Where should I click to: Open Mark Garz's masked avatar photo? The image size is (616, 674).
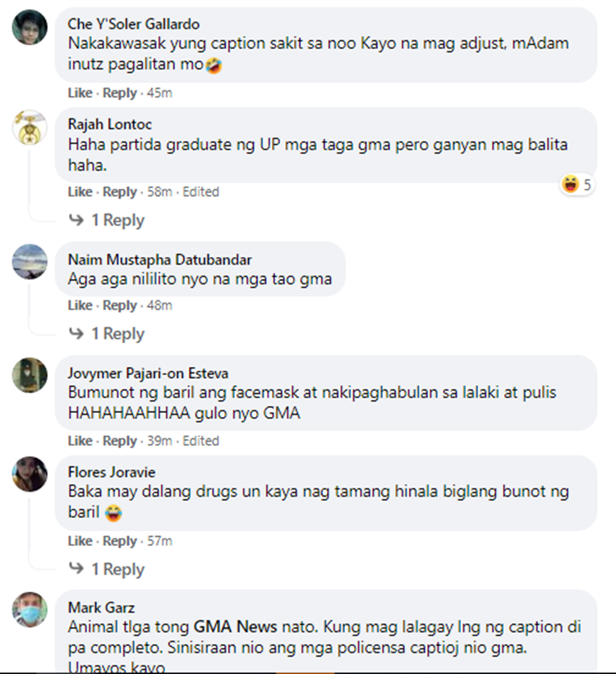tap(30, 609)
